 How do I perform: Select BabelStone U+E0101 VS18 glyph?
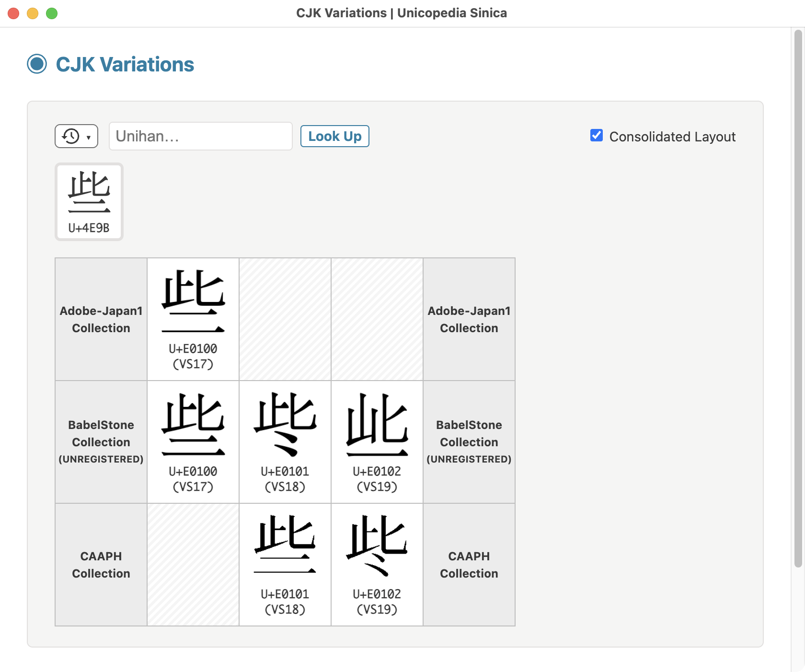coord(285,442)
